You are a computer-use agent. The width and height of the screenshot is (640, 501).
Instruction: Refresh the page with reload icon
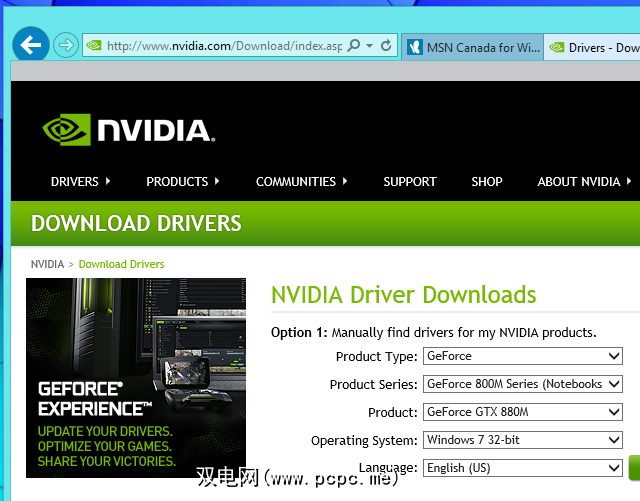click(386, 45)
